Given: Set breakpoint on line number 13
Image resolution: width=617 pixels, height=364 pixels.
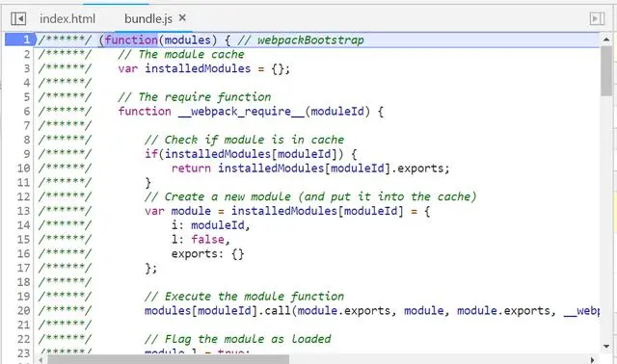Looking at the screenshot, I should [x=23, y=211].
